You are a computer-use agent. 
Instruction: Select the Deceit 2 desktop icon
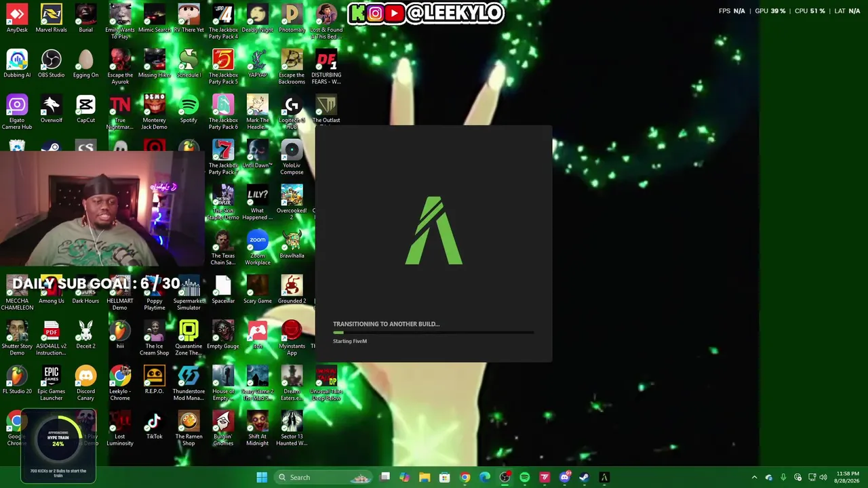click(x=85, y=335)
